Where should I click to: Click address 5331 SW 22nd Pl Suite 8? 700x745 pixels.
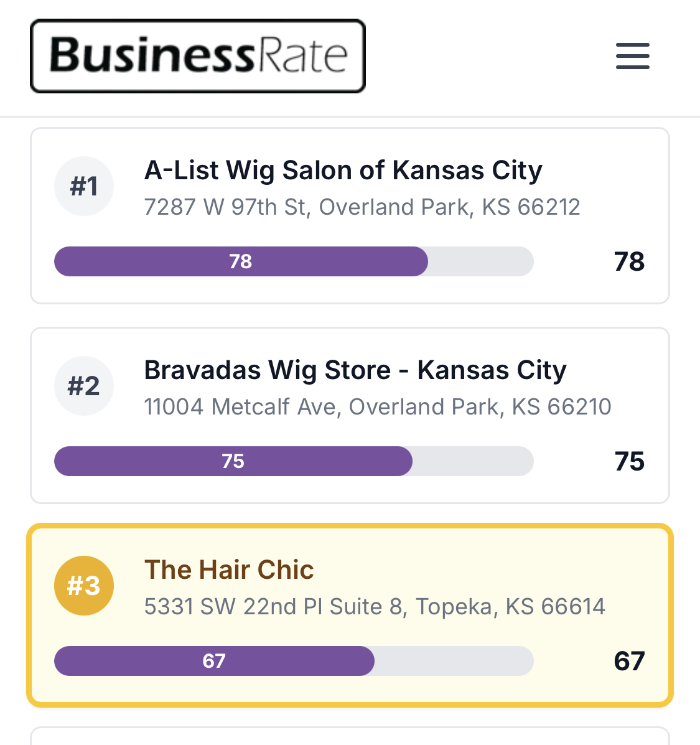click(374, 607)
